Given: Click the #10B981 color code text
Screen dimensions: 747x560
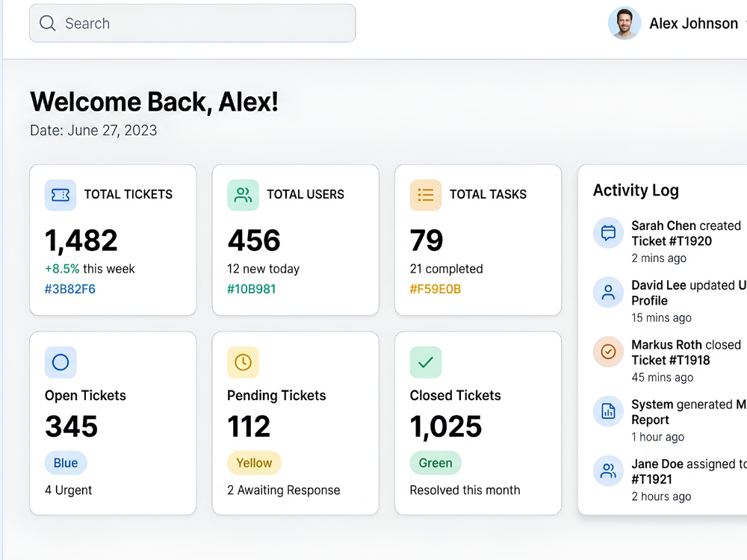Looking at the screenshot, I should click(x=252, y=289).
